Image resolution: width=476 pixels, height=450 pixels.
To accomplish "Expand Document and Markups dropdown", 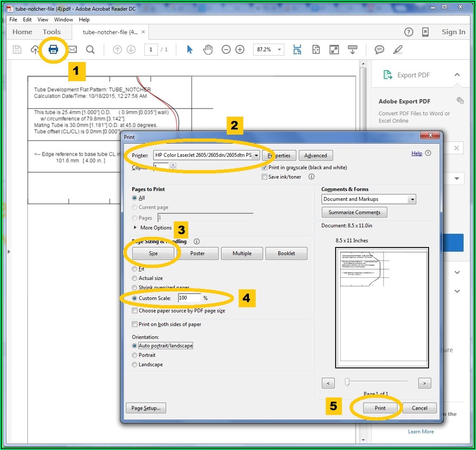I will click(x=369, y=199).
